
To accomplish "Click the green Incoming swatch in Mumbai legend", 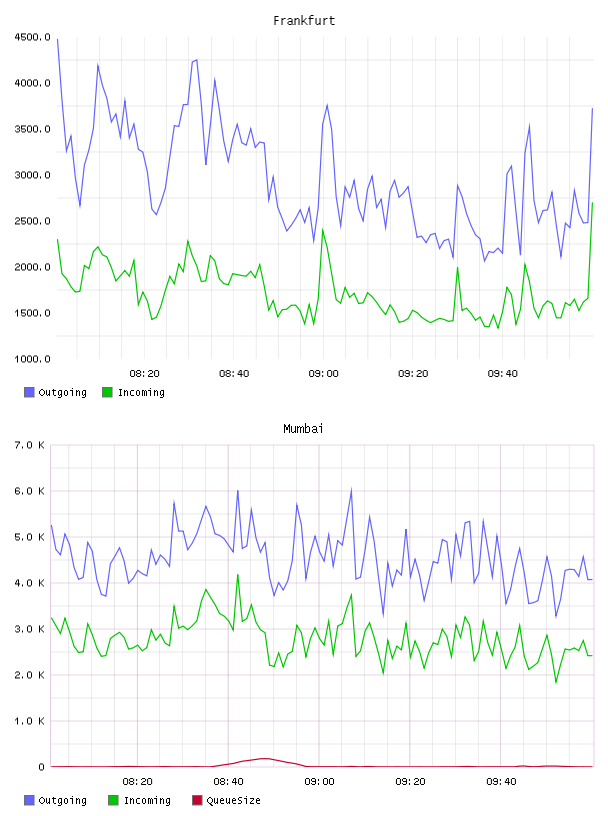I will (113, 800).
